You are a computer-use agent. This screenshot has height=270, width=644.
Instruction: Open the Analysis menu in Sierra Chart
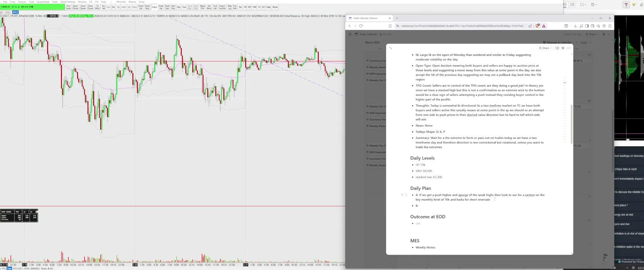(22, 2)
